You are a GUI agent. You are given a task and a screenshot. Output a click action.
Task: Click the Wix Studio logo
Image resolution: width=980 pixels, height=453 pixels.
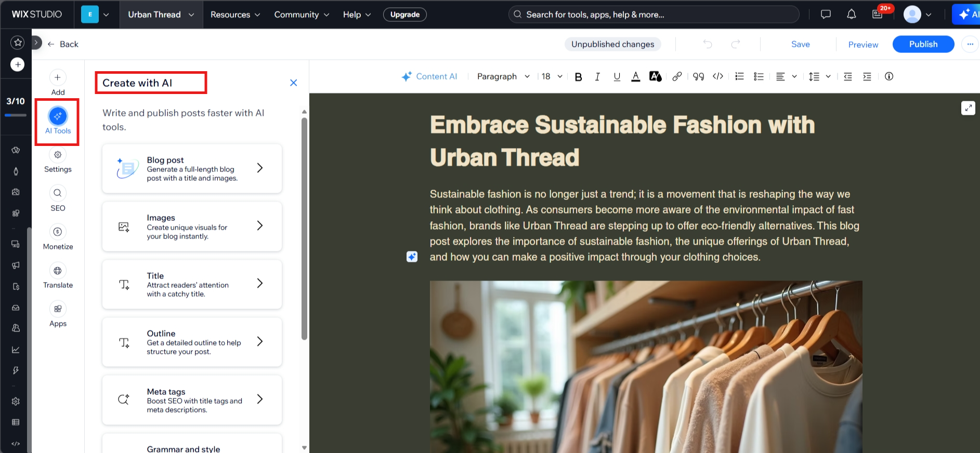[x=36, y=15]
